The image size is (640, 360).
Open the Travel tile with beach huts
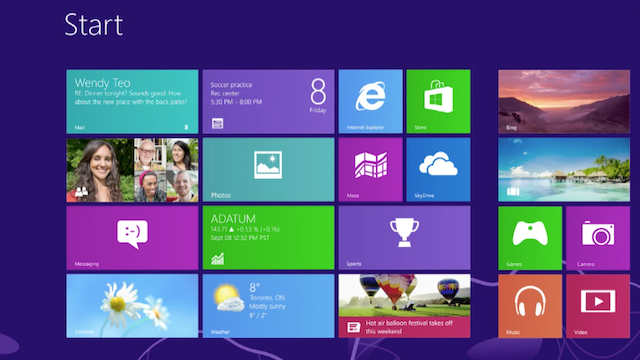tap(564, 169)
